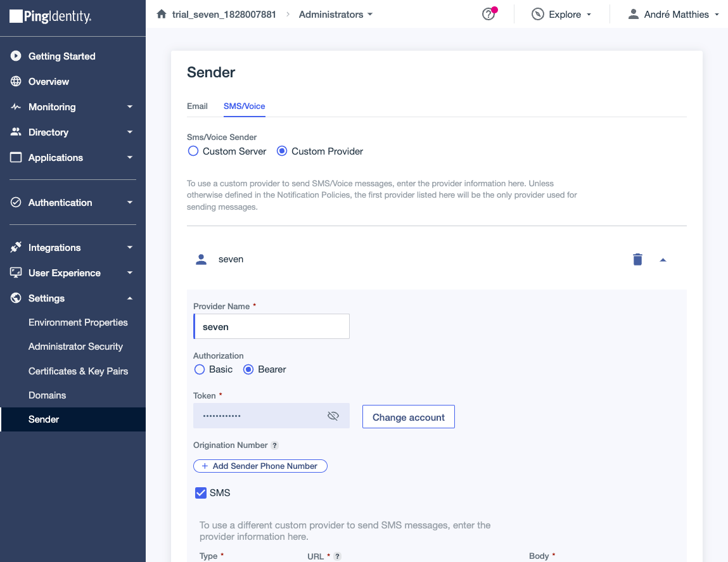Click the Getting Started play icon

(16, 56)
